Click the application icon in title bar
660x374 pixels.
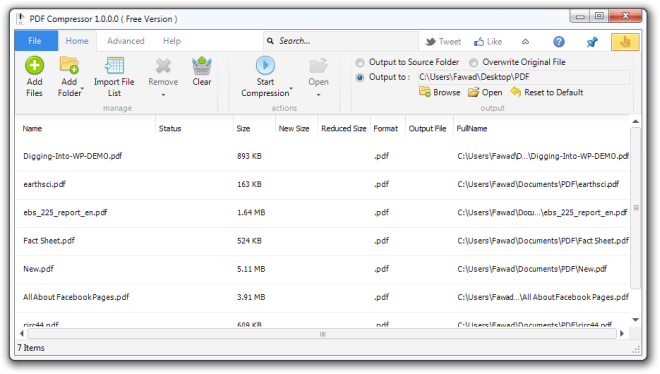point(21,19)
